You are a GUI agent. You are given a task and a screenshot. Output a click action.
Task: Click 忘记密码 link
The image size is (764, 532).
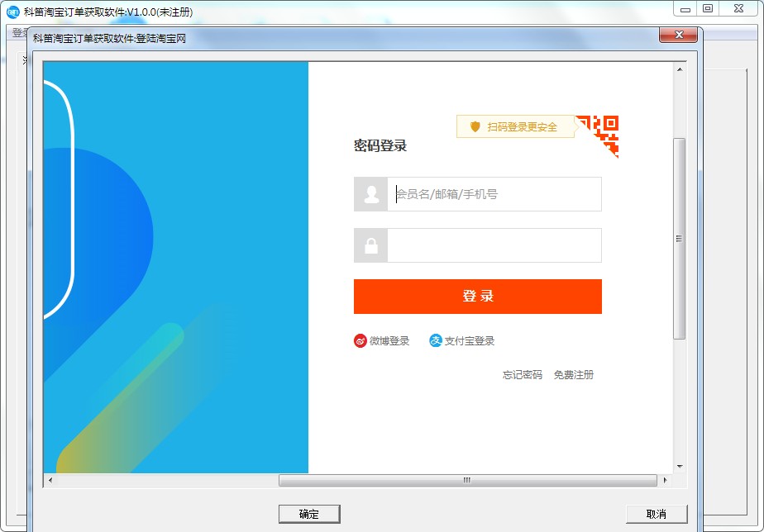pyautogui.click(x=523, y=375)
